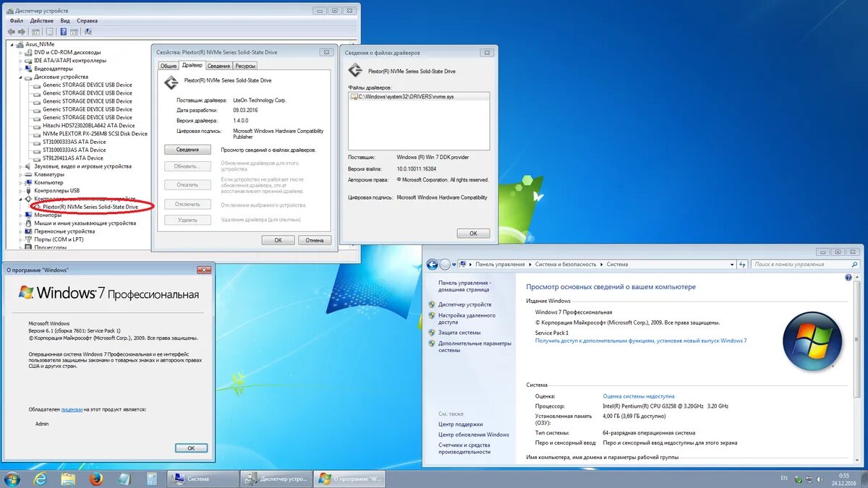868x488 pixels.
Task: Select Plextor(R) NVMe Series Solid-State Drive tree item
Action: [x=90, y=207]
